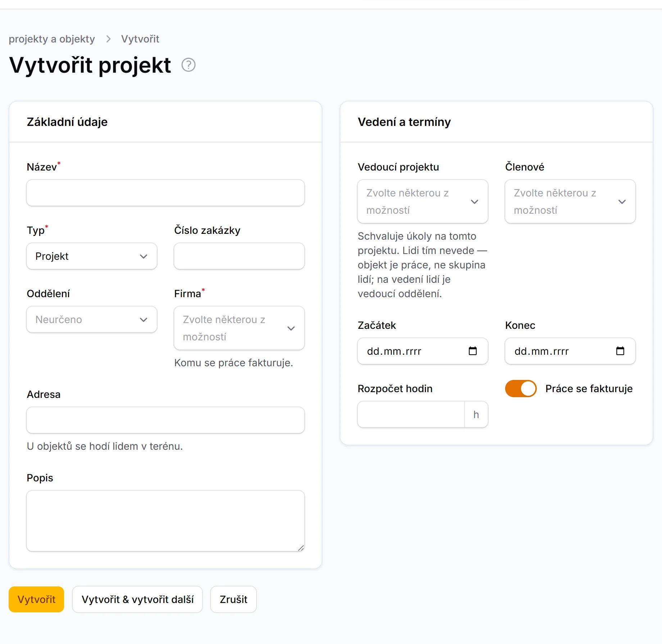
Task: Go to projekty a objekty breadcrumb
Action: [x=52, y=39]
